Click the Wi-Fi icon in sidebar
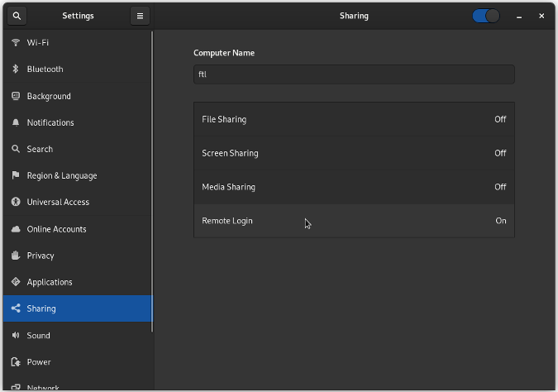The height and width of the screenshot is (392, 558). click(x=16, y=42)
